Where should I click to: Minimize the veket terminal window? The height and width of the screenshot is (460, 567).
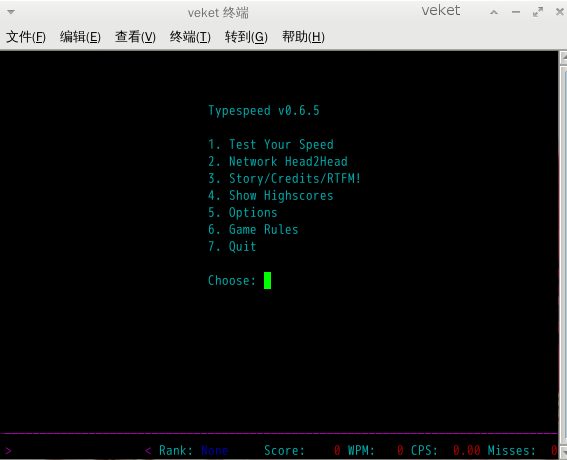click(x=516, y=12)
